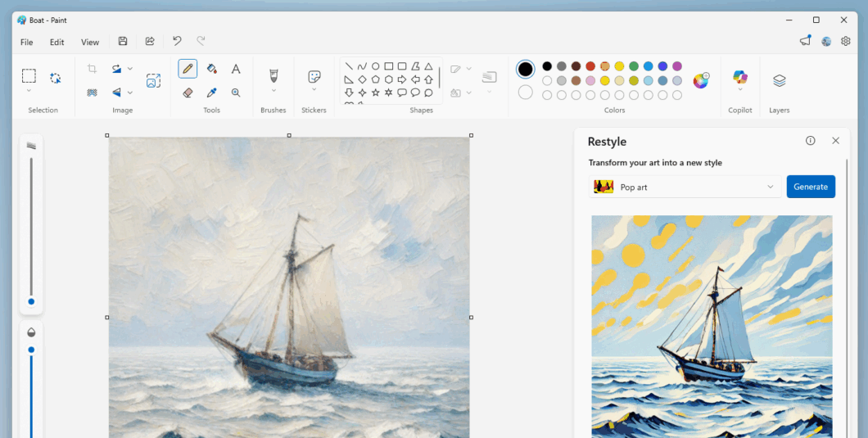This screenshot has width=868, height=438.
Task: Click the shapes gallery scrollbar
Action: pyautogui.click(x=440, y=78)
